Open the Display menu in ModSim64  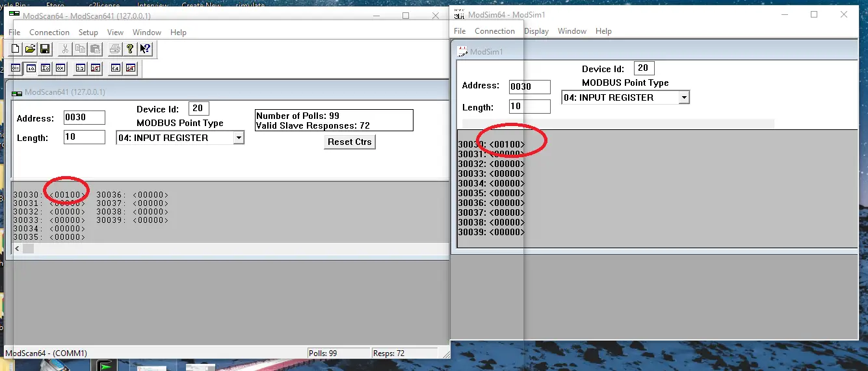click(x=536, y=31)
